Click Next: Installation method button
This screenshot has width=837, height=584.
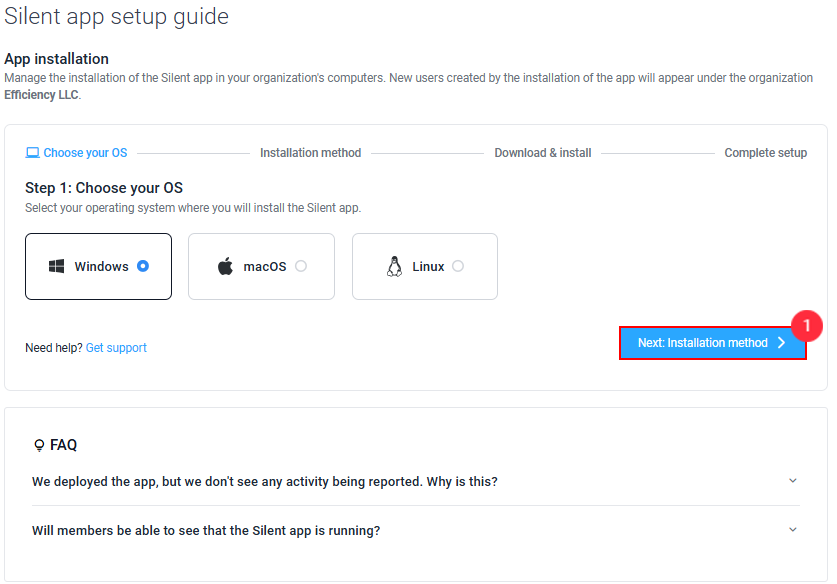point(713,343)
